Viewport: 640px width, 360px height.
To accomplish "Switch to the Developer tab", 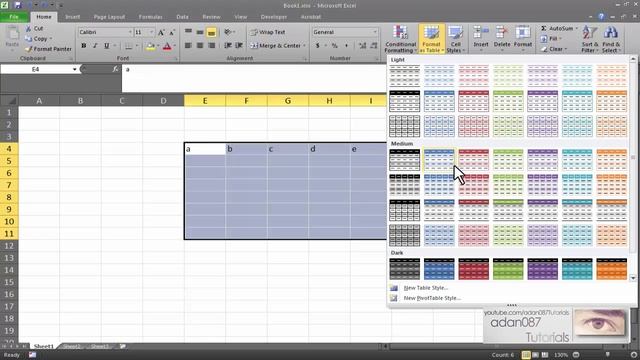I will (274, 17).
